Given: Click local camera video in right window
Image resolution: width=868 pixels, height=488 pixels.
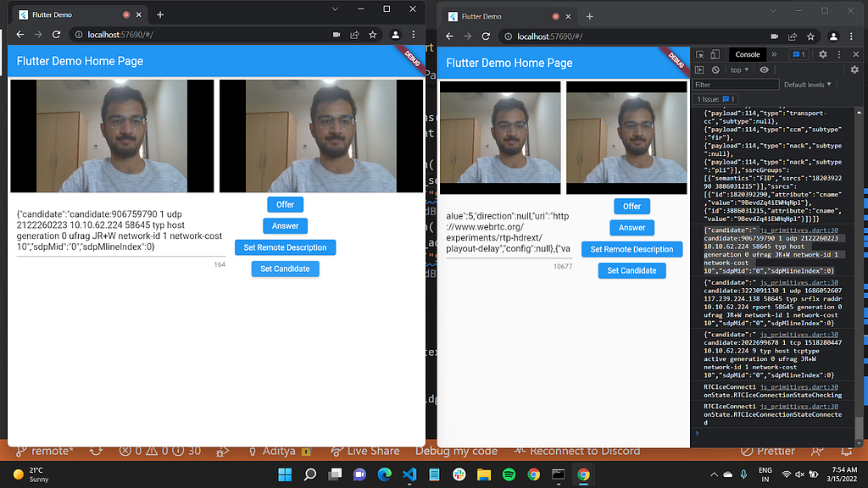Looking at the screenshot, I should [500, 138].
